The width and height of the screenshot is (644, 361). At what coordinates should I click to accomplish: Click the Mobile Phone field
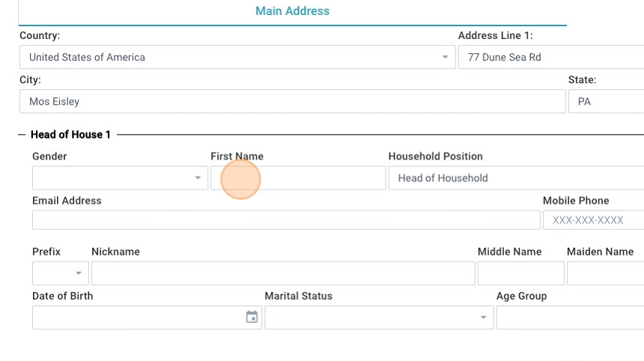[x=592, y=220]
